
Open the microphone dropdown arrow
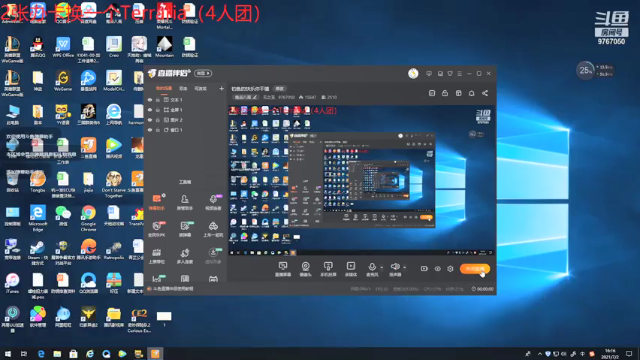pyautogui.click(x=382, y=268)
